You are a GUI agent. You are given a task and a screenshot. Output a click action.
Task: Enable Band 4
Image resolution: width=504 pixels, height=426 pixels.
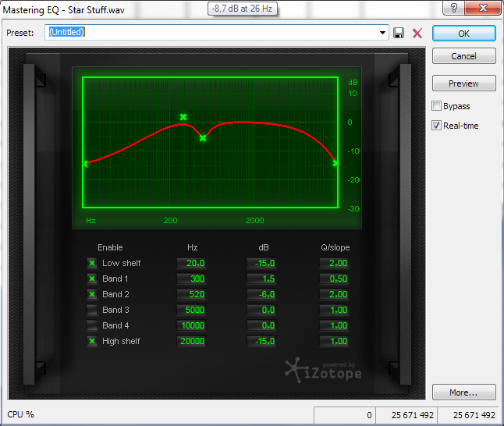(x=92, y=325)
